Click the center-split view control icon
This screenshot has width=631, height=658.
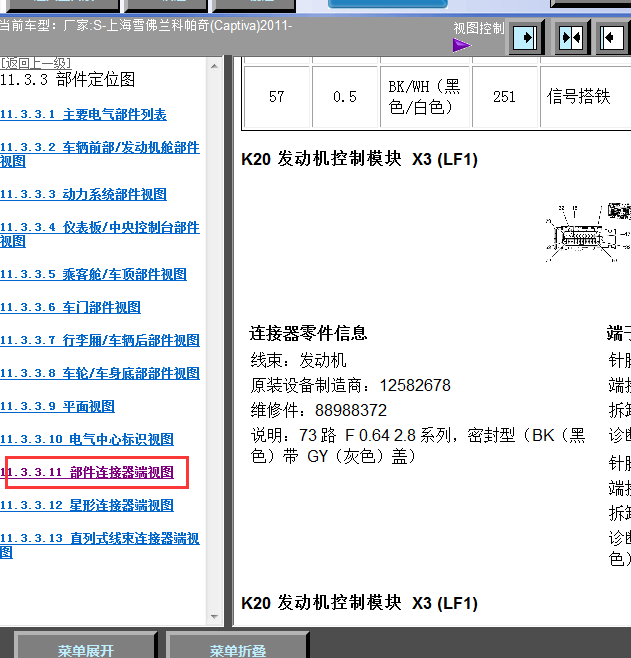[571, 38]
